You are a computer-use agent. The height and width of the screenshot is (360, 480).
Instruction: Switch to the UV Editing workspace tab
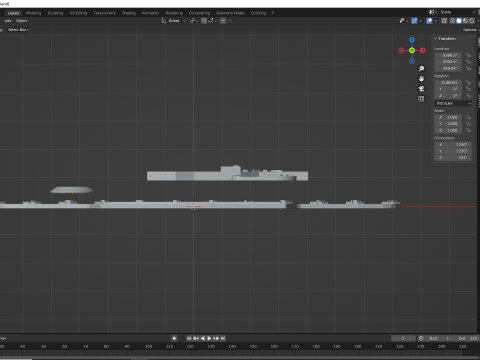[x=78, y=13]
